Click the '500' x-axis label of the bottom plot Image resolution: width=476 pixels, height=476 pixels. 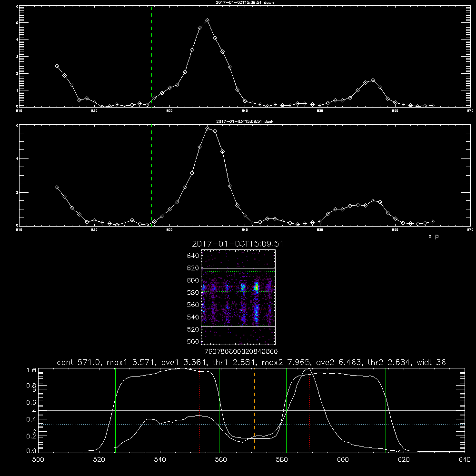coord(38,460)
